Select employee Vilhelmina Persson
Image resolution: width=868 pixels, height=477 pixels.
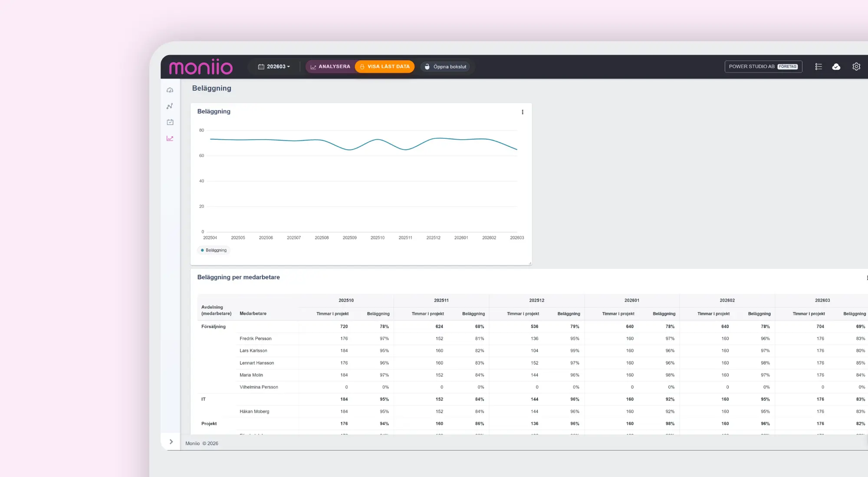pyautogui.click(x=259, y=387)
